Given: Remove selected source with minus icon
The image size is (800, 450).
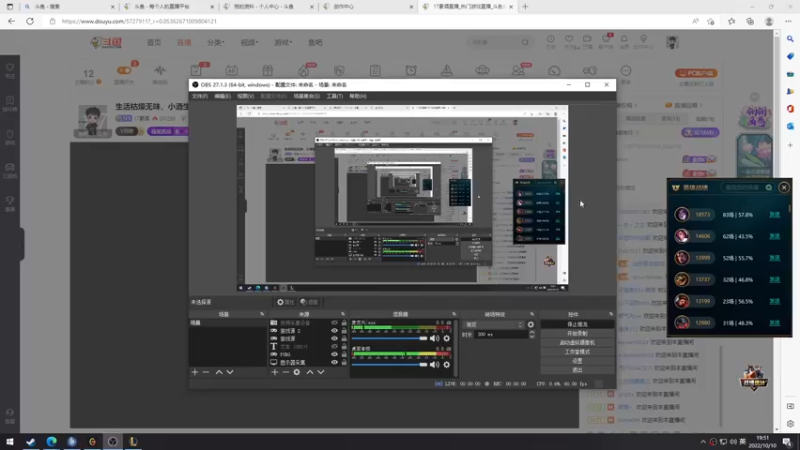Looking at the screenshot, I should pos(286,372).
